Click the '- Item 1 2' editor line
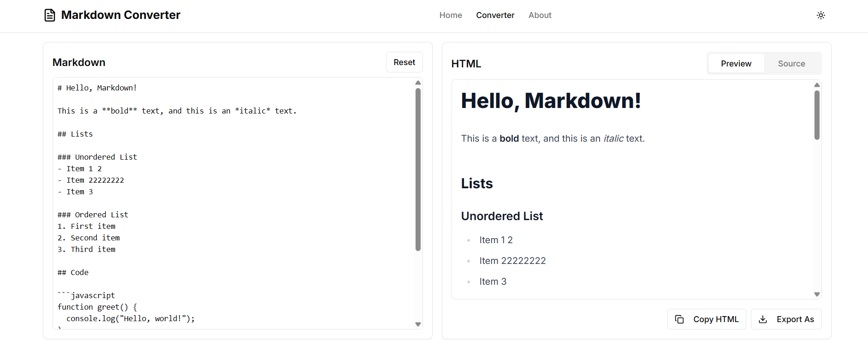The image size is (868, 347). tap(80, 168)
